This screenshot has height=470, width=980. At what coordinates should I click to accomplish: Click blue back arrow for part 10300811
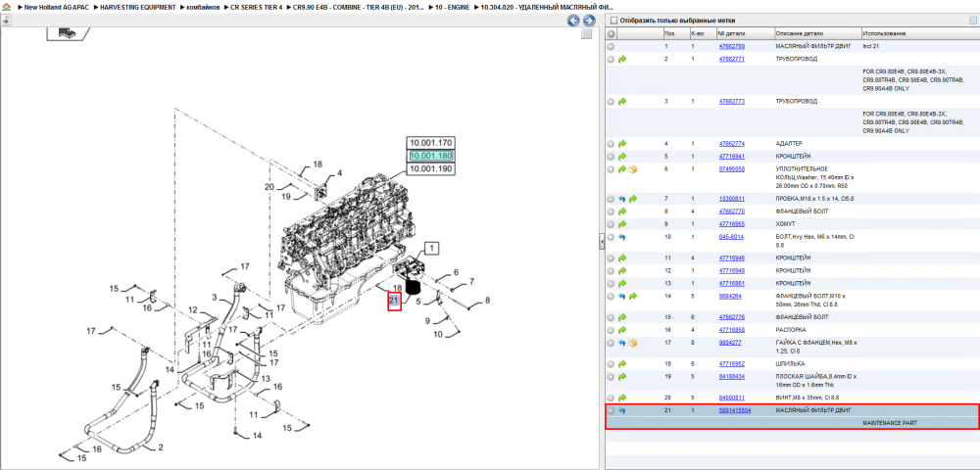click(x=622, y=199)
